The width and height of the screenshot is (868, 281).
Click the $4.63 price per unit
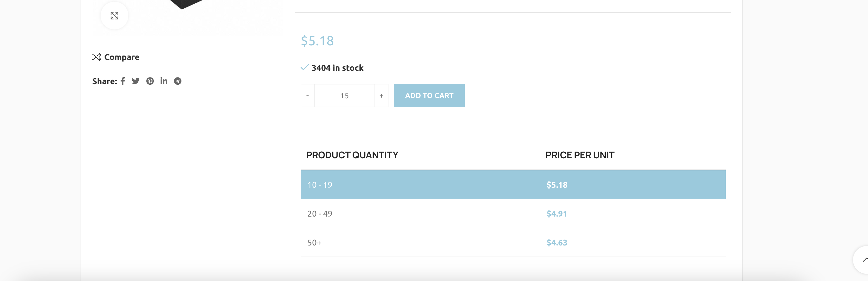click(x=557, y=243)
